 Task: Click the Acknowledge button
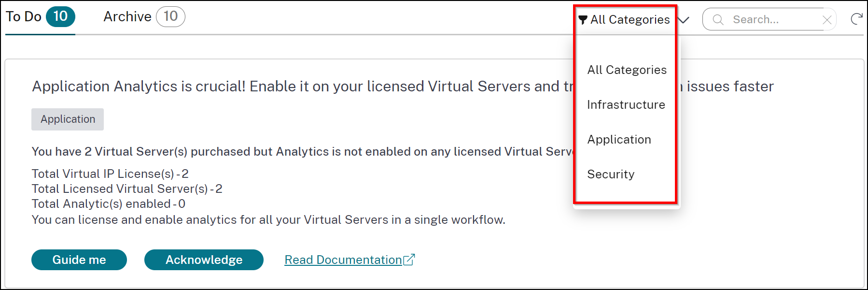tap(204, 260)
